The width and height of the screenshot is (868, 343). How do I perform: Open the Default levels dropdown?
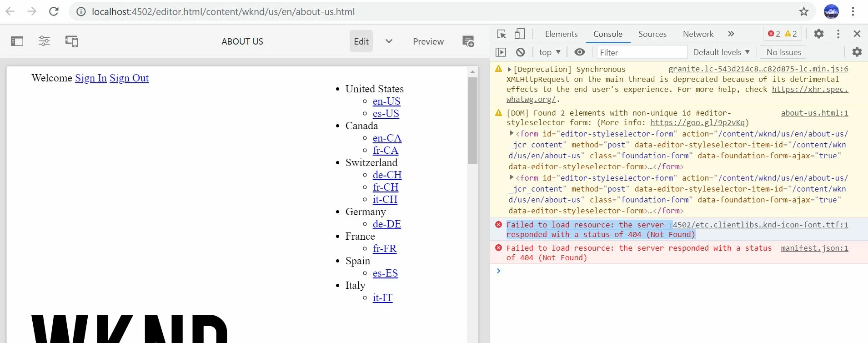(x=721, y=52)
